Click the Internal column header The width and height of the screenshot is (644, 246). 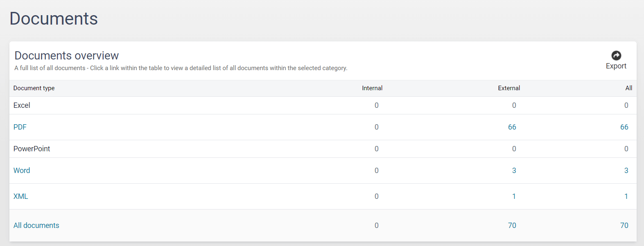(x=372, y=88)
